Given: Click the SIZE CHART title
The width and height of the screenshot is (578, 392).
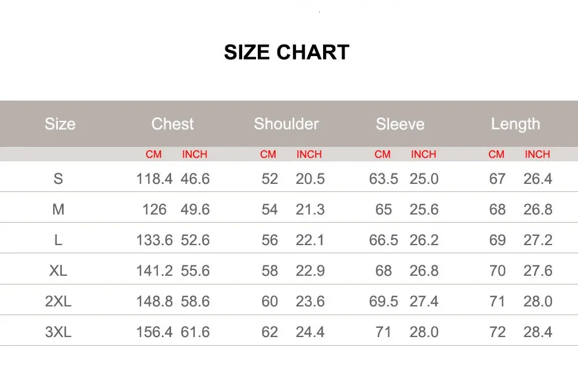Looking at the screenshot, I should point(287,53).
